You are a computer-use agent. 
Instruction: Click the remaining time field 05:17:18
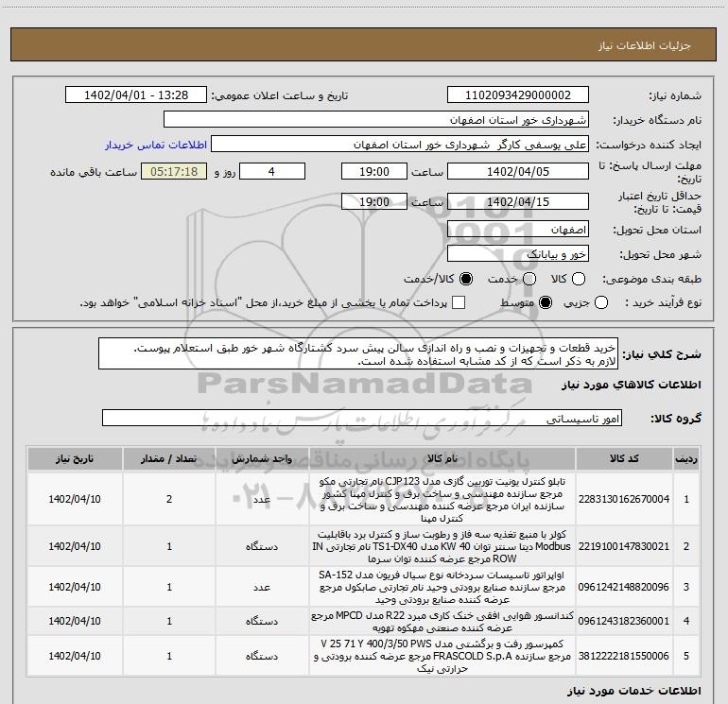tap(174, 171)
